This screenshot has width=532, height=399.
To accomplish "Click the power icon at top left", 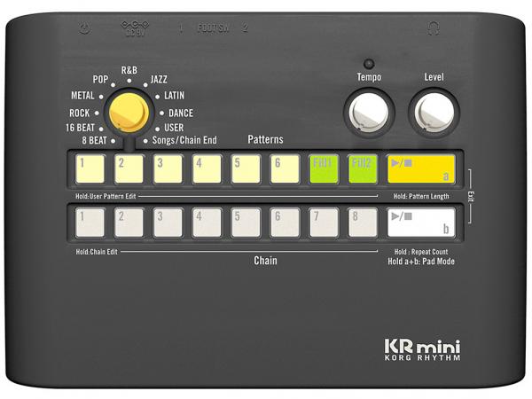I will [x=84, y=28].
